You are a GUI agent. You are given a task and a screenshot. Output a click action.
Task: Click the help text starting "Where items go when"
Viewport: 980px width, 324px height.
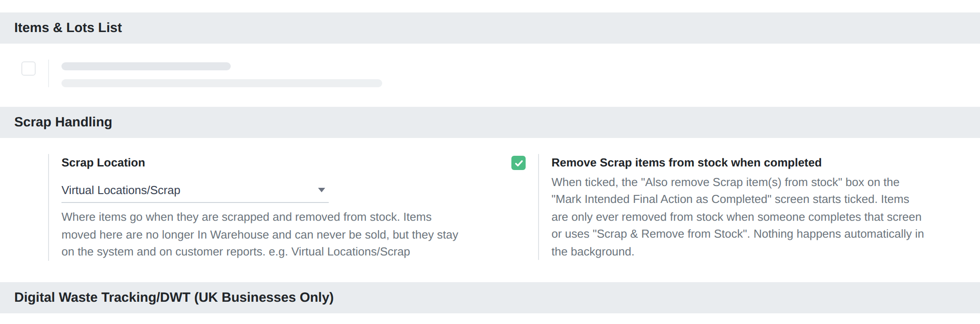click(x=260, y=234)
